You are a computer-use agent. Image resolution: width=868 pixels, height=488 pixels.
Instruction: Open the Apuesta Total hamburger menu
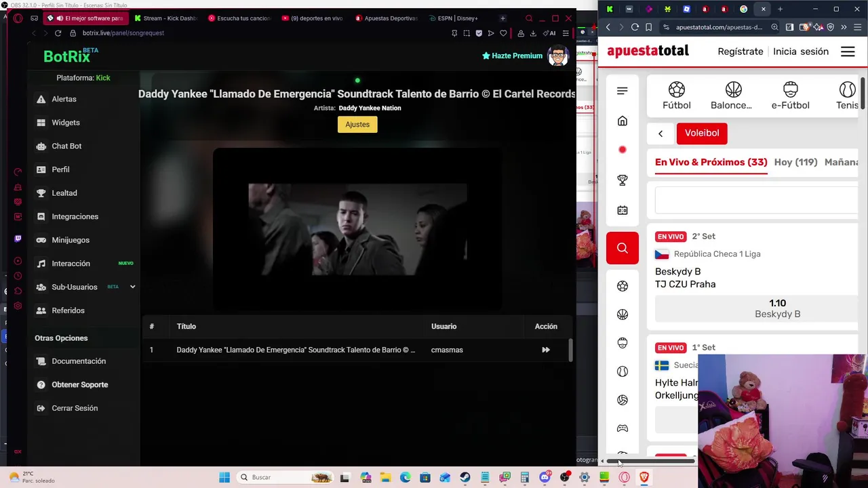pyautogui.click(x=848, y=52)
